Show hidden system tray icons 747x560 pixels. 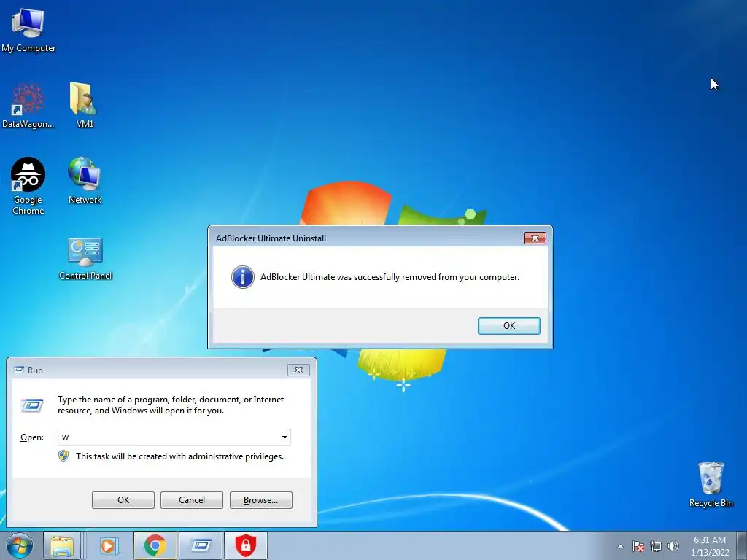[620, 546]
